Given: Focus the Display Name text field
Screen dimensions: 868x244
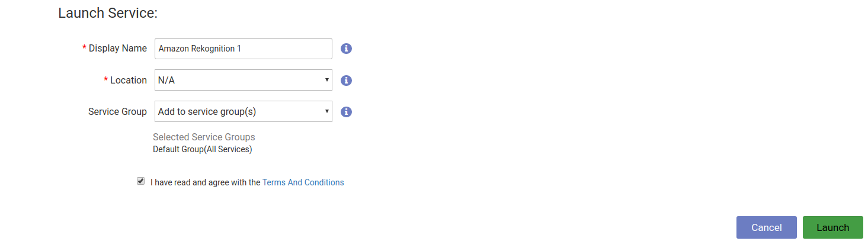Looking at the screenshot, I should pos(243,49).
